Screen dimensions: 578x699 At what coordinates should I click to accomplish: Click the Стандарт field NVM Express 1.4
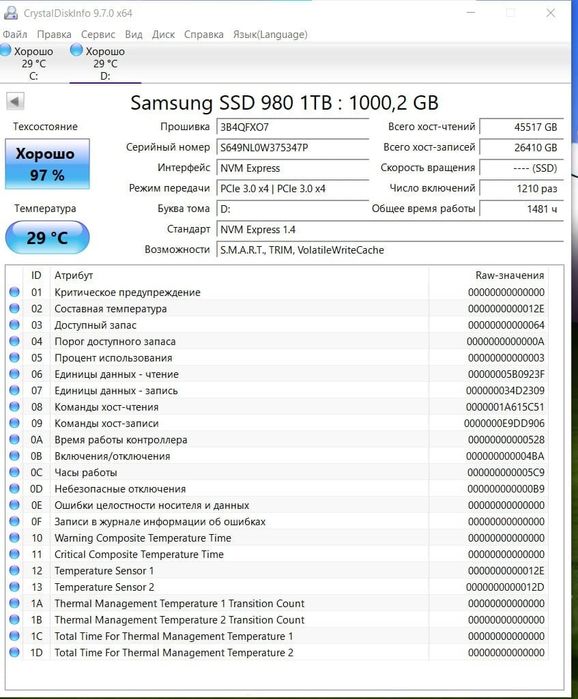(390, 230)
